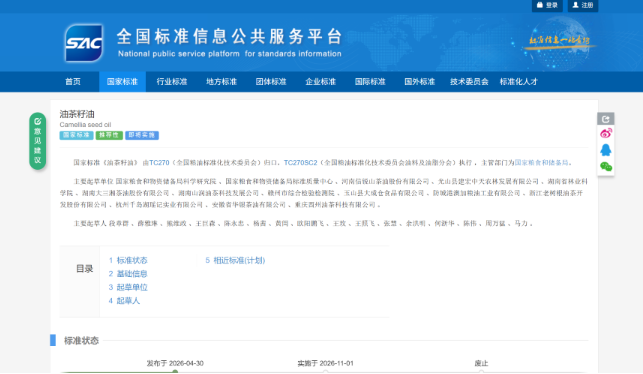The width and height of the screenshot is (643, 374).
Task: Click the 全国标准信息公共服务平台 header title
Action: 229,36
